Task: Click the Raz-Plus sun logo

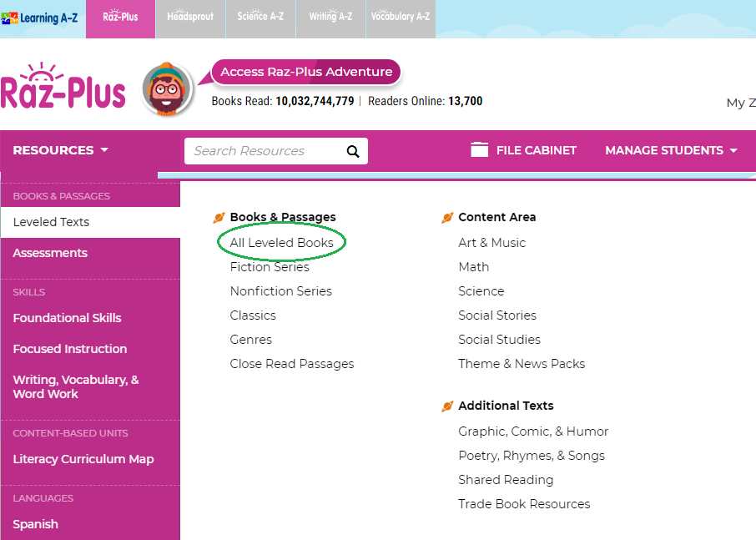Action: tap(63, 86)
